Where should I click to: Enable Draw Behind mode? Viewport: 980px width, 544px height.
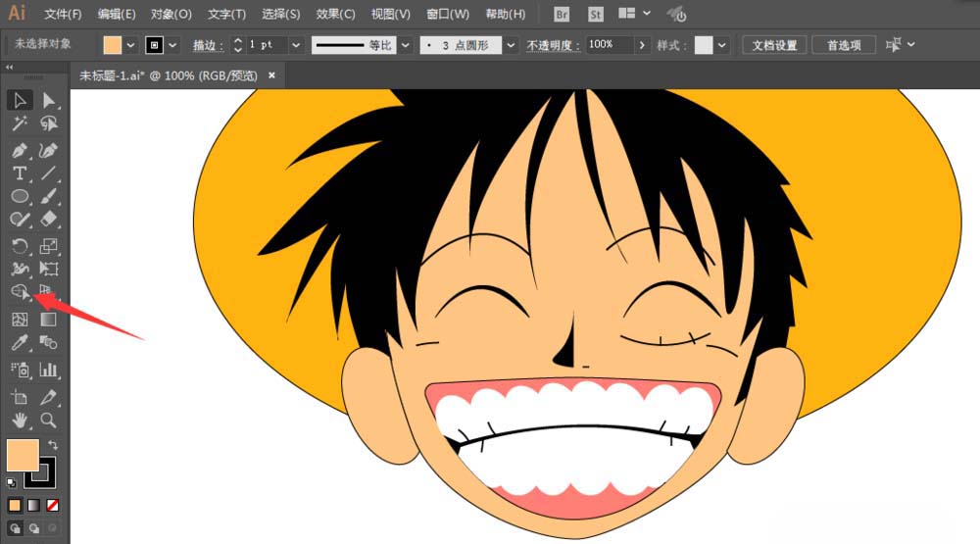(x=33, y=528)
